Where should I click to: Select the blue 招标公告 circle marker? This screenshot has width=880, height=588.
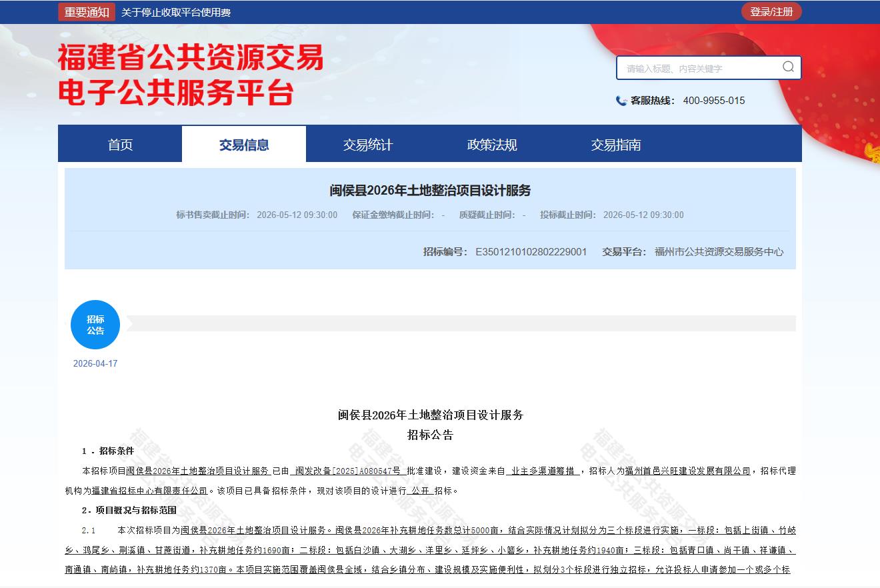pos(95,325)
